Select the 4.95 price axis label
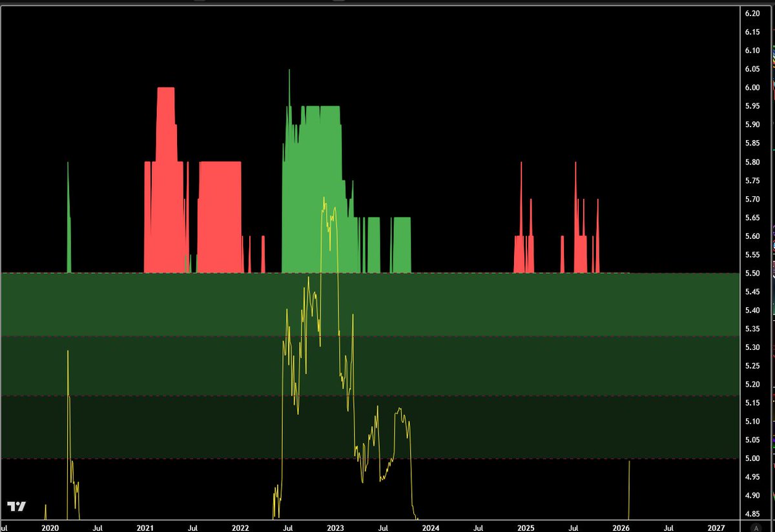The image size is (775, 532). pyautogui.click(x=751, y=478)
